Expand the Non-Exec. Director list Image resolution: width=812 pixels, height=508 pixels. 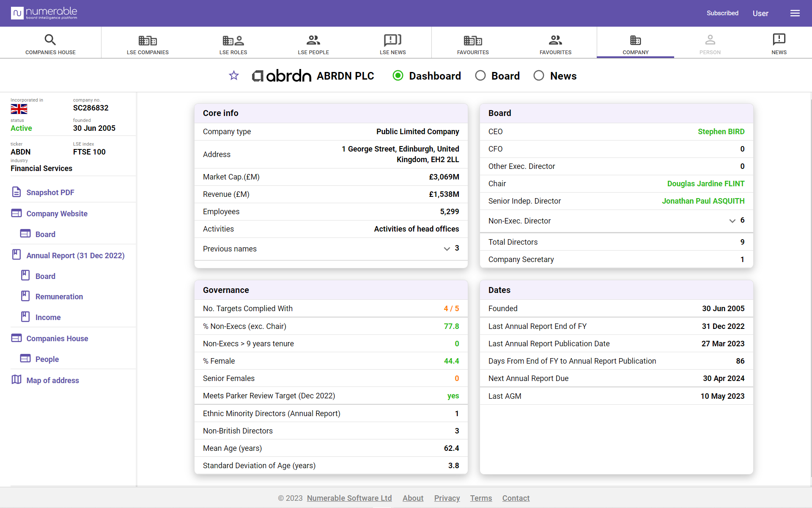coord(732,221)
